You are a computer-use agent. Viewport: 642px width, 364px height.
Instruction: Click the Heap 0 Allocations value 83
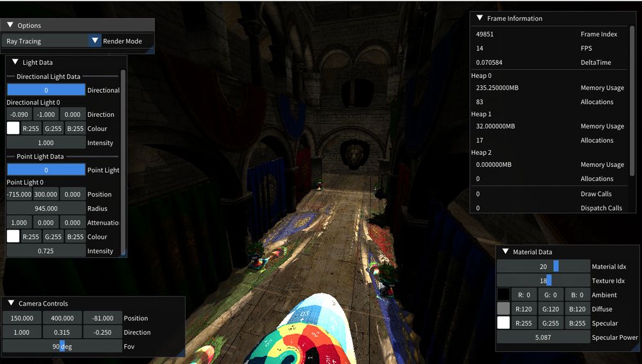480,101
